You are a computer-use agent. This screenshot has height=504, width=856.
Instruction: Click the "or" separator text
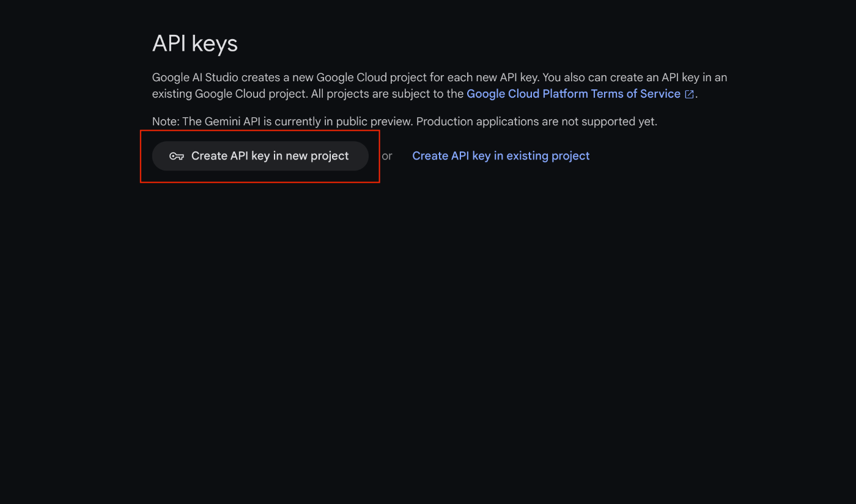click(387, 156)
